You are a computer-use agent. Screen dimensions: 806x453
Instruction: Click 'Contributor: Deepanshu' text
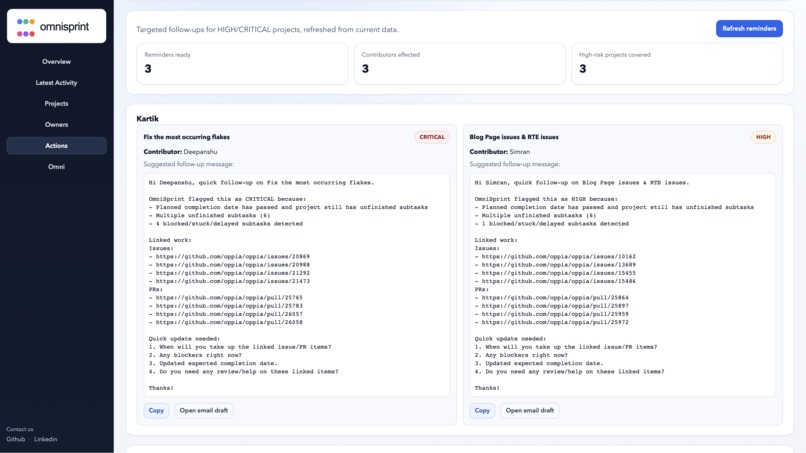pos(180,152)
